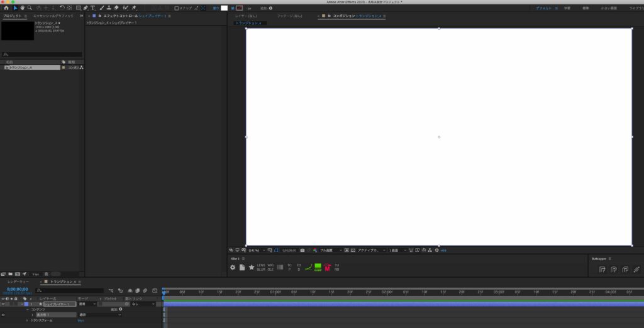The width and height of the screenshot is (644, 328).
Task: Open the blend mode dropdown of shape layer
Action: click(x=87, y=304)
